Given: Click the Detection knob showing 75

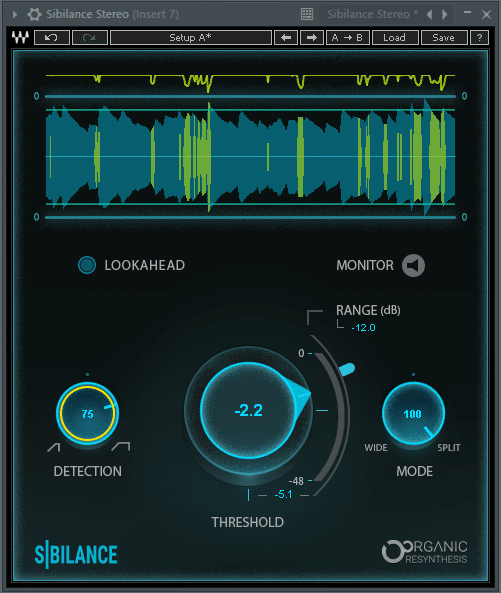Looking at the screenshot, I should (x=87, y=413).
